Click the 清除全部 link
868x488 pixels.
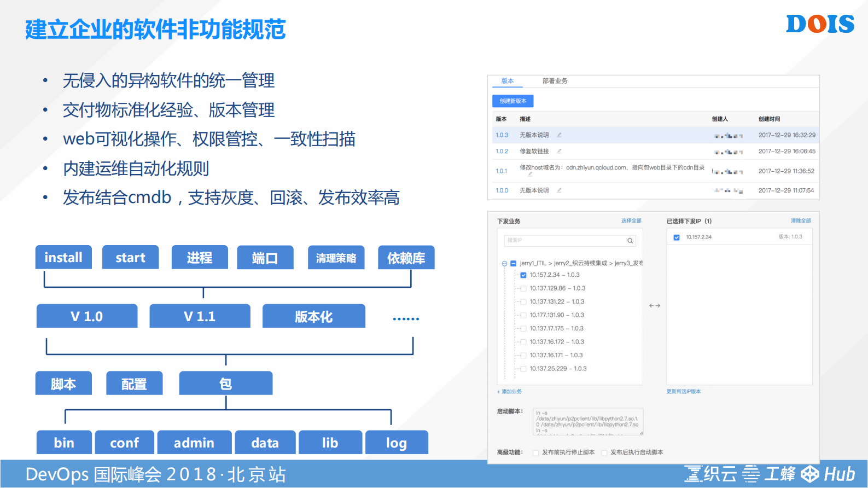click(x=801, y=221)
